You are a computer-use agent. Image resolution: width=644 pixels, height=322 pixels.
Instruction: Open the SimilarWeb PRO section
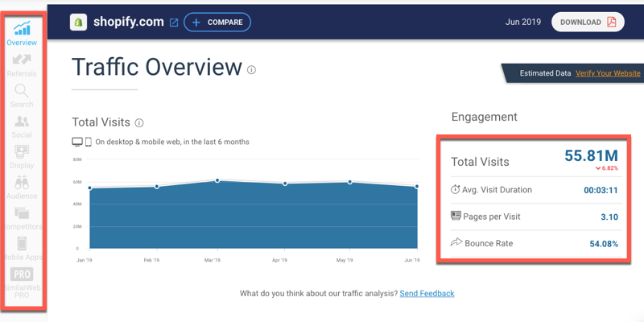click(22, 283)
